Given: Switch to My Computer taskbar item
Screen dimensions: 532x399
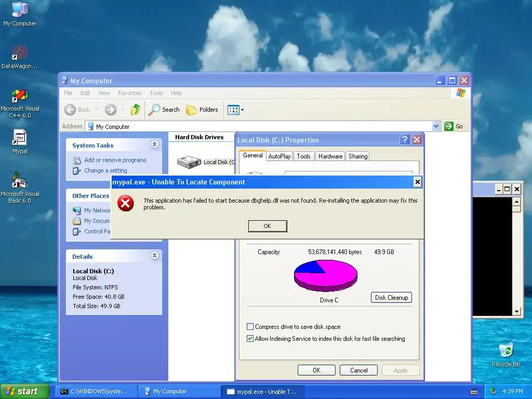Looking at the screenshot, I should pos(179,392).
